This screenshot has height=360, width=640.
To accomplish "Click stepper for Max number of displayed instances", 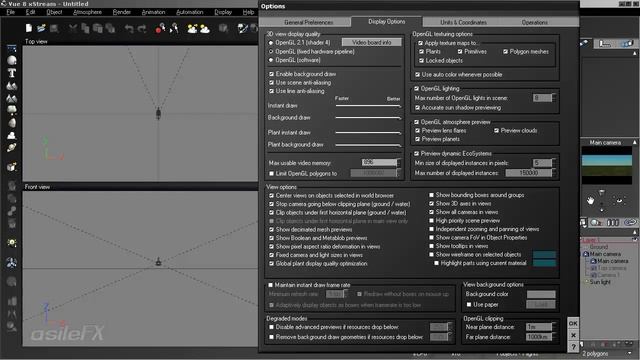I will pos(554,173).
